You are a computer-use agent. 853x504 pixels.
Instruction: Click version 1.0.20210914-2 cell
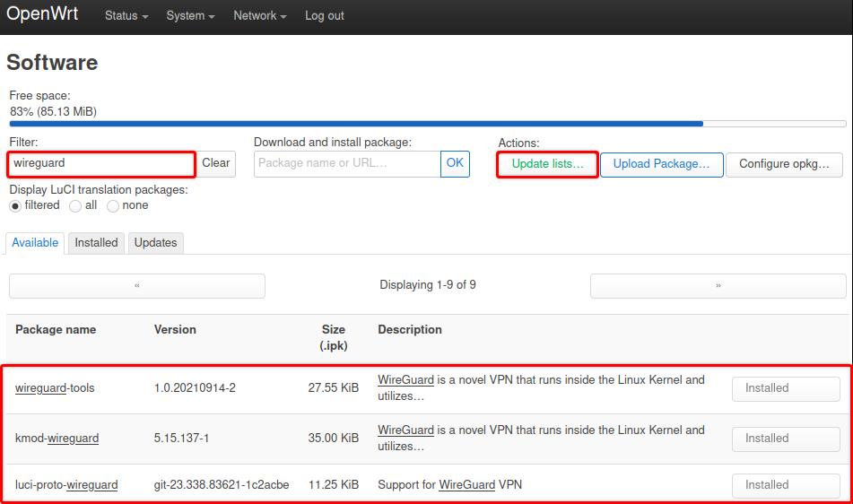click(x=195, y=388)
